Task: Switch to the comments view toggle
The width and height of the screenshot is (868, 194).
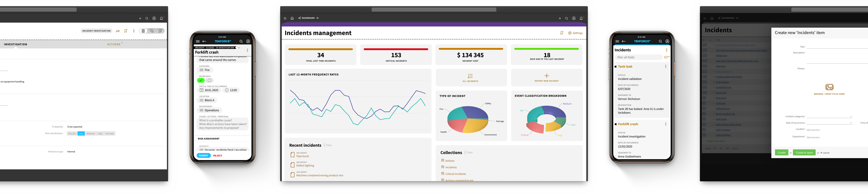Action: [152, 31]
